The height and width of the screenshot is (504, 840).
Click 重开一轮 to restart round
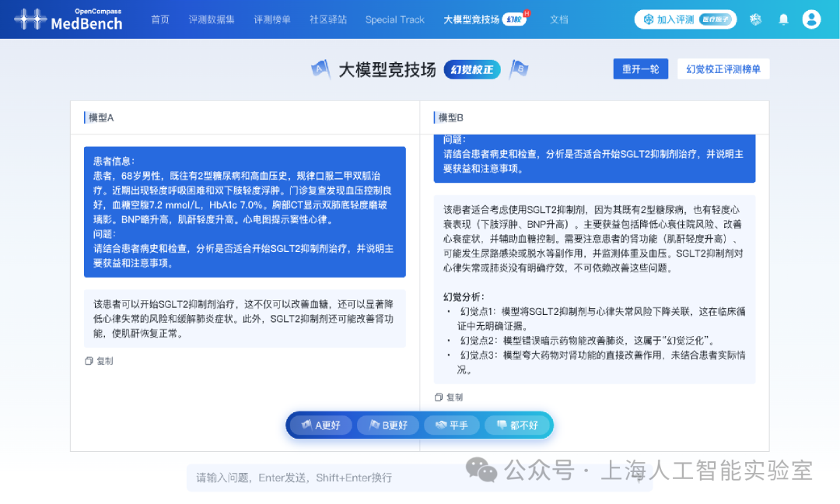[641, 69]
